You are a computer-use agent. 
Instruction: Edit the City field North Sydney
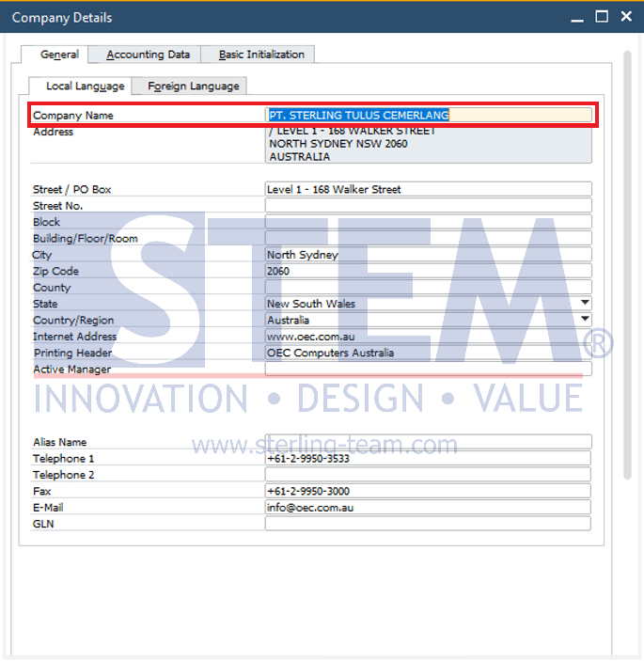(x=428, y=255)
